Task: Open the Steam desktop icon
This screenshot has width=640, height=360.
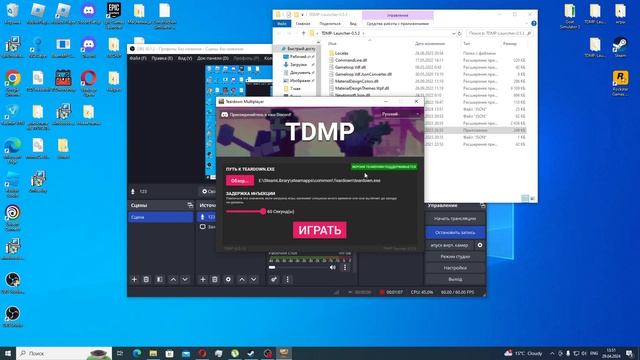Action: pos(620,47)
